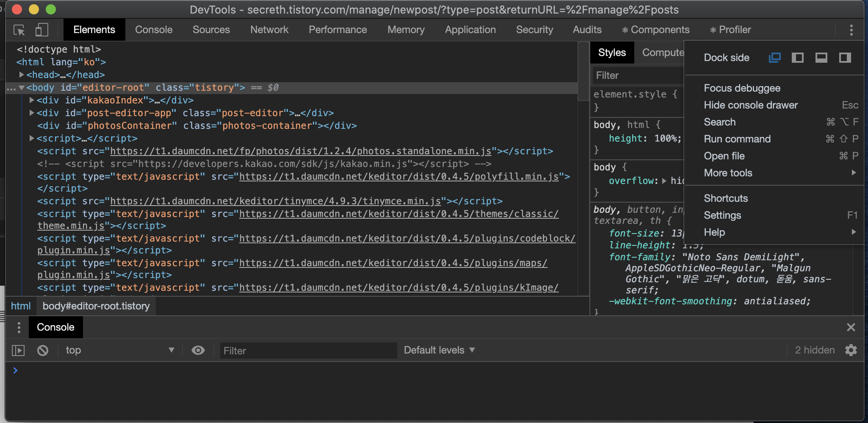868x423 pixels.
Task: Switch to the Audits tab
Action: coord(587,30)
